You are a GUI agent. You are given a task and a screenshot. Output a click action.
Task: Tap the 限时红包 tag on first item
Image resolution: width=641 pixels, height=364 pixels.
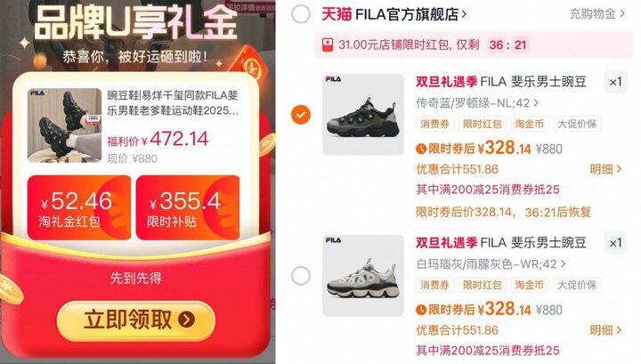point(482,124)
